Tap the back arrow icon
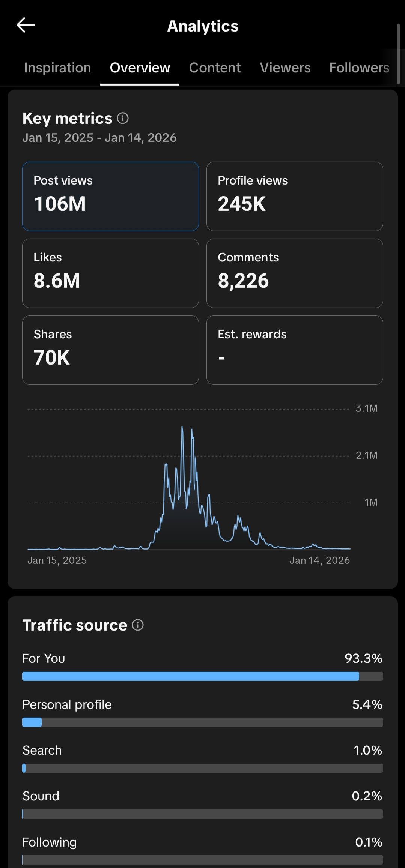The image size is (405, 868). click(x=26, y=25)
